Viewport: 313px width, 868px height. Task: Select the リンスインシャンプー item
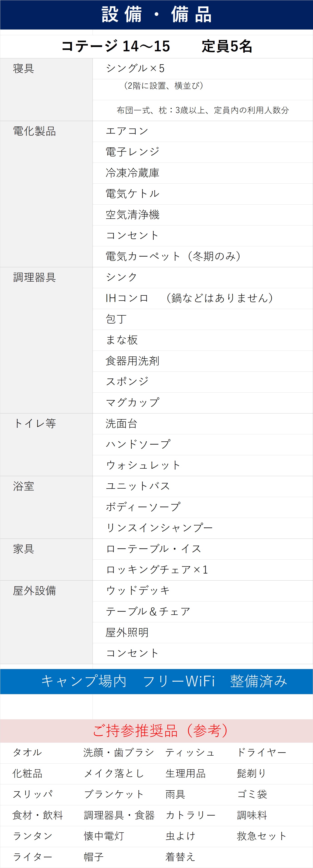pyautogui.click(x=159, y=528)
